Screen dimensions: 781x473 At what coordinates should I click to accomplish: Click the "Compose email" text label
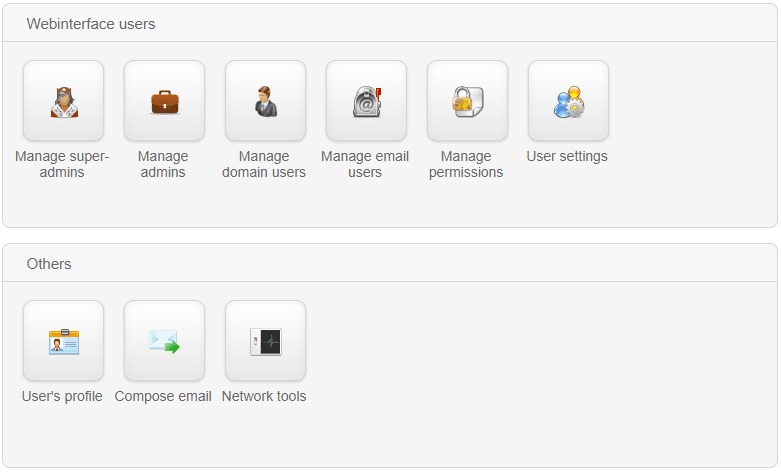click(x=163, y=396)
